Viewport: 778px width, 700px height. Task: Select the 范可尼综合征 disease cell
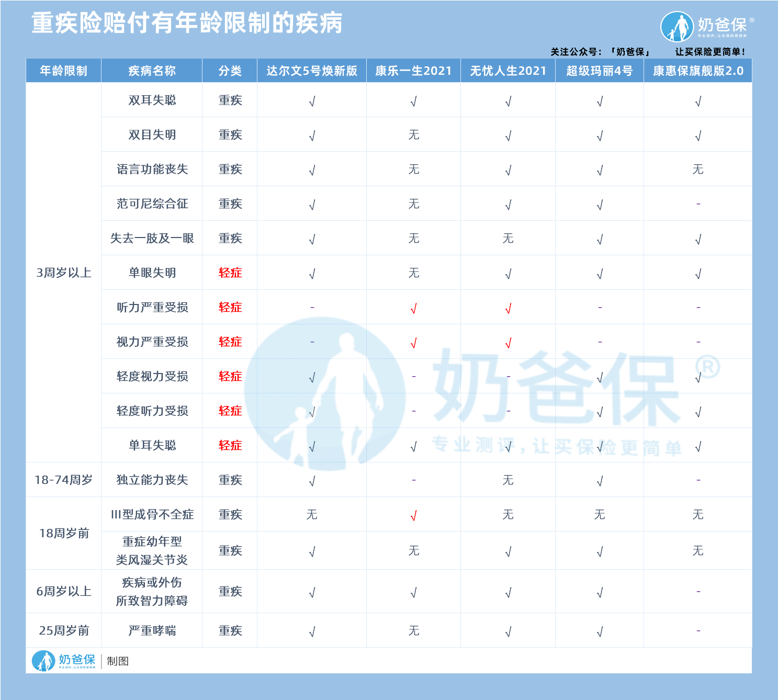tap(152, 204)
